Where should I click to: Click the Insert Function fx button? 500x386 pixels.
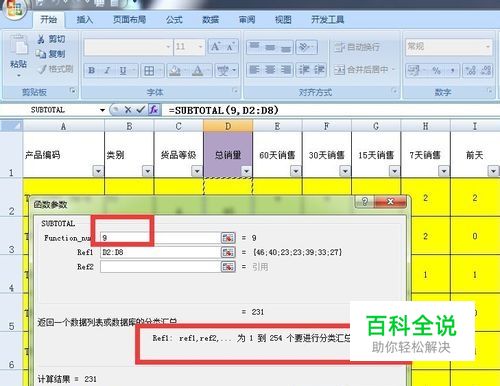[154, 110]
